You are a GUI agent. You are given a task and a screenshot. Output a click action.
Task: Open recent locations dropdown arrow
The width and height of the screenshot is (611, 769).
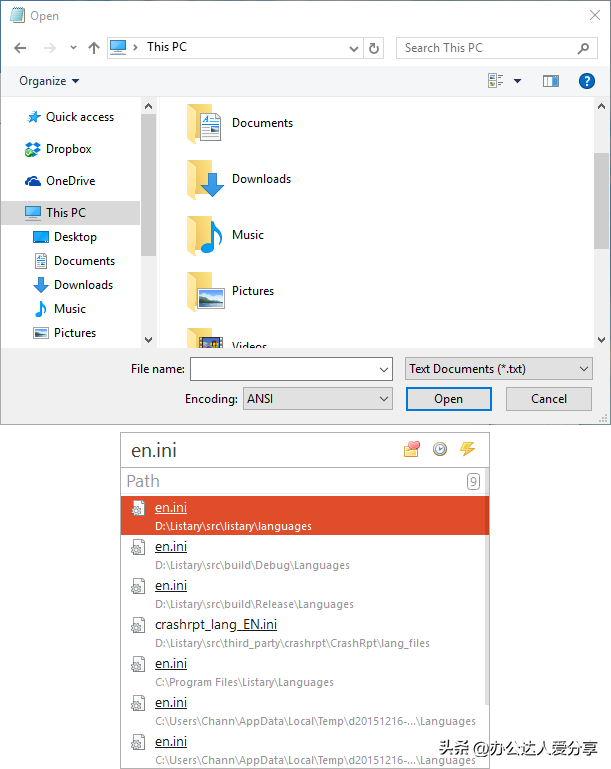(x=74, y=48)
